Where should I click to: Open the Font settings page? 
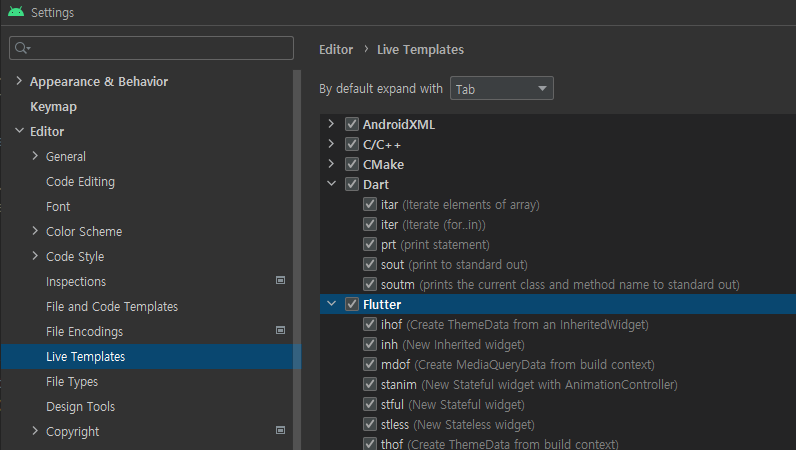pyautogui.click(x=58, y=207)
